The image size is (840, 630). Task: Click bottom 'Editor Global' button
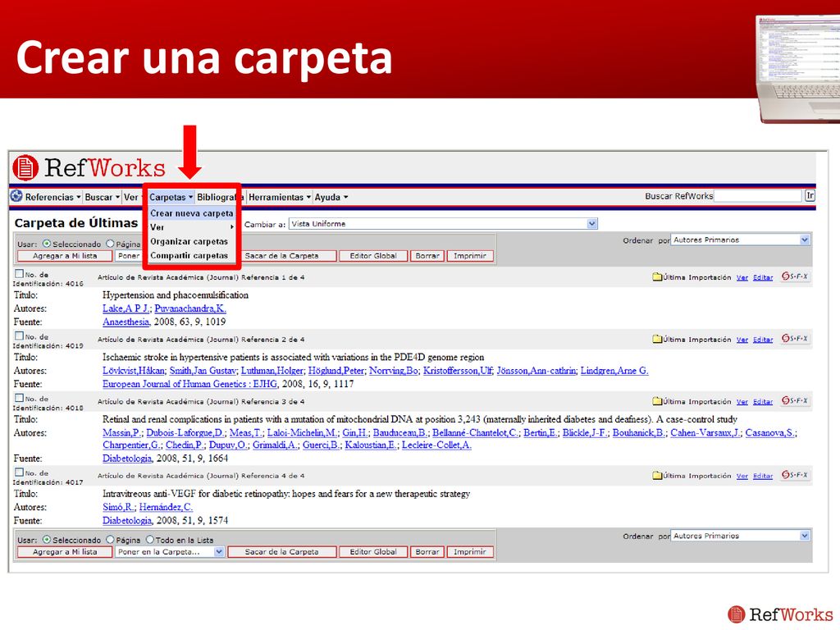tap(373, 552)
